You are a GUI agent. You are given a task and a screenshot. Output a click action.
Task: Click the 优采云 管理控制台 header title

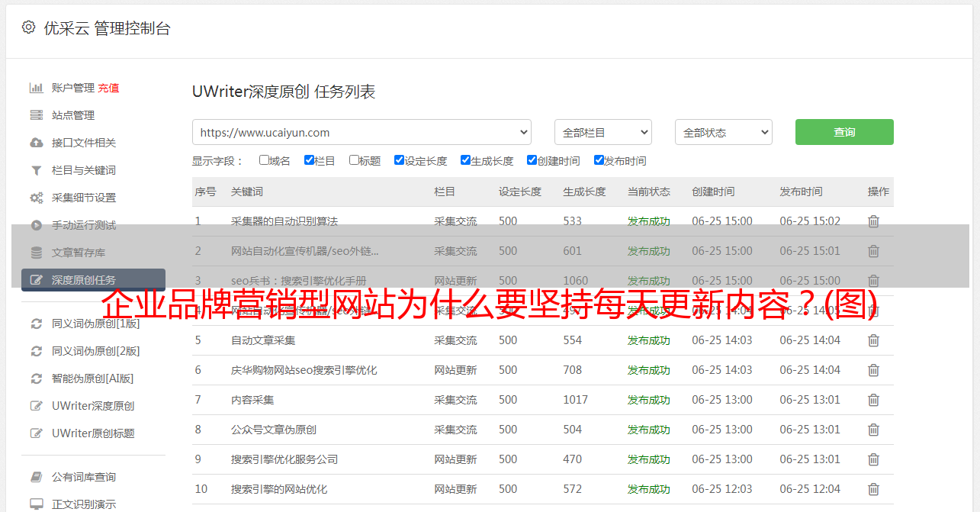[x=107, y=28]
